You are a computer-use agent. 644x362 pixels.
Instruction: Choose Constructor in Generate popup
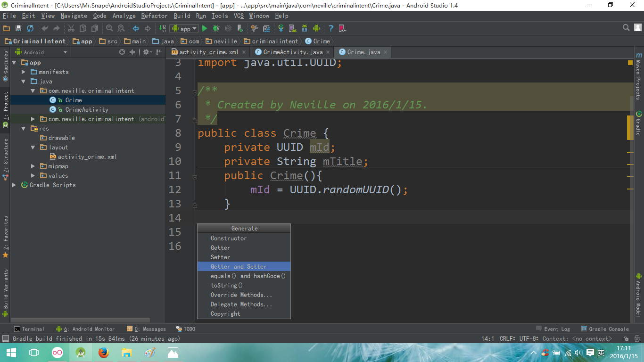pyautogui.click(x=244, y=238)
